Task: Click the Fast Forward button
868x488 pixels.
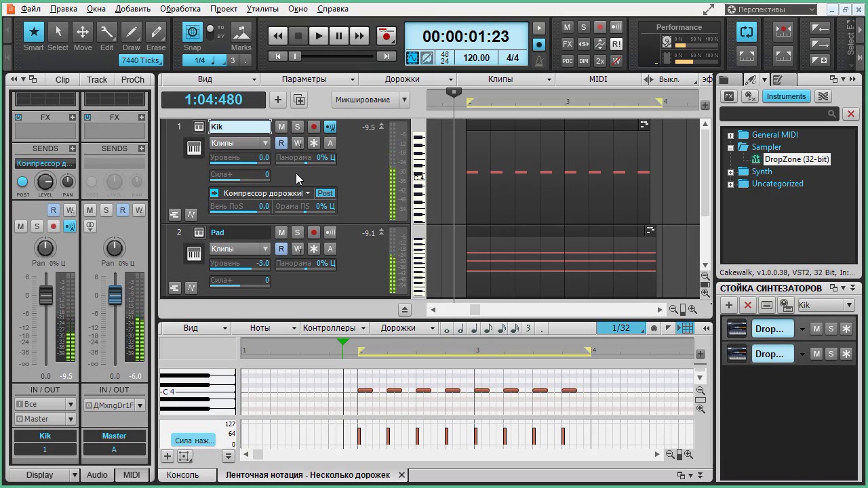Action: 359,36
